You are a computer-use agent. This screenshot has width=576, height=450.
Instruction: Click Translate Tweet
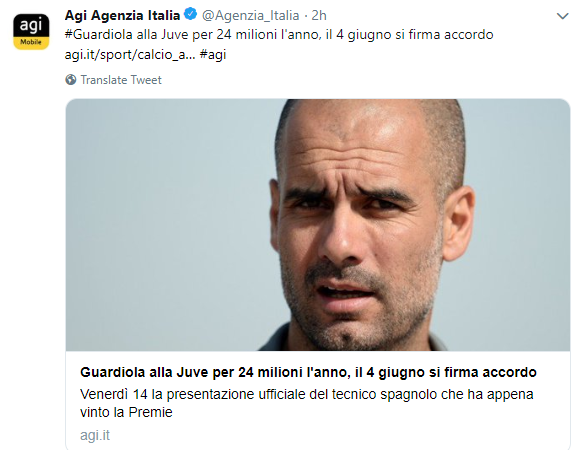[121, 80]
